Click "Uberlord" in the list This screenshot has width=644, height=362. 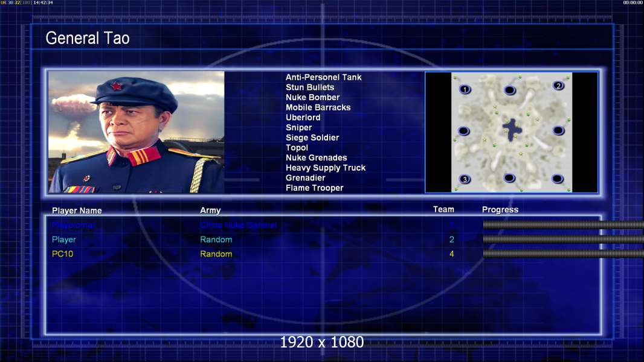pos(303,117)
